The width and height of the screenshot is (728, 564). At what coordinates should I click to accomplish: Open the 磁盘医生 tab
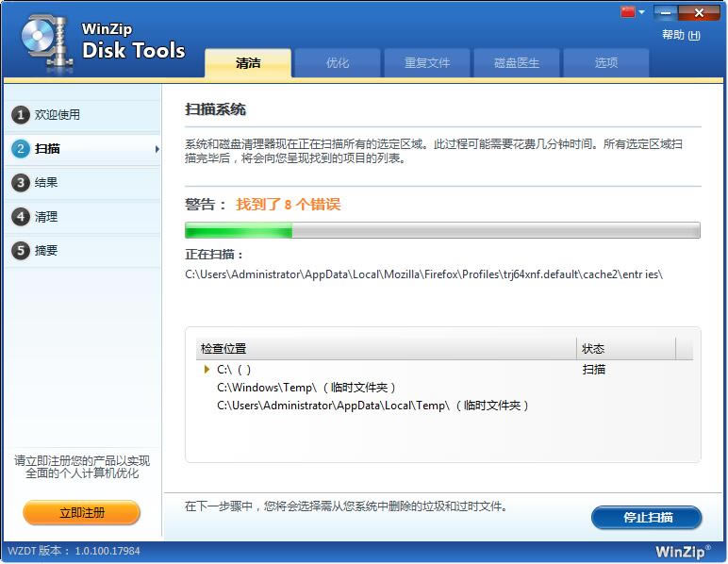click(x=517, y=62)
